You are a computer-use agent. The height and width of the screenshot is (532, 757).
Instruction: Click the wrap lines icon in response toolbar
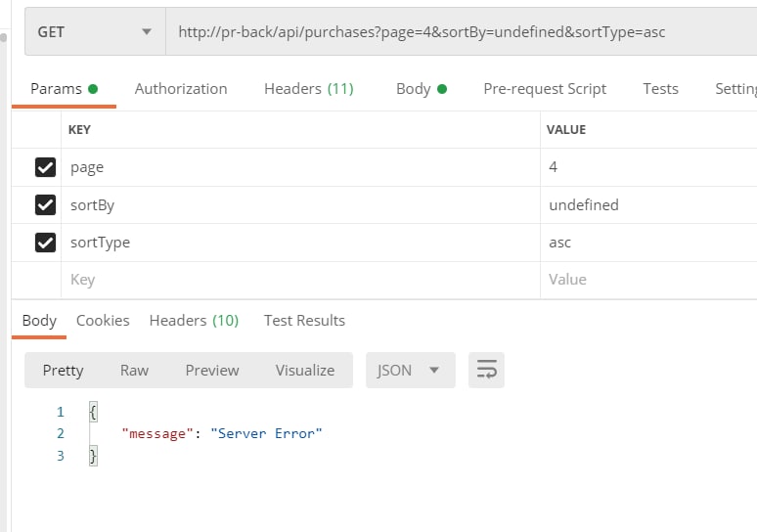pyautogui.click(x=486, y=371)
